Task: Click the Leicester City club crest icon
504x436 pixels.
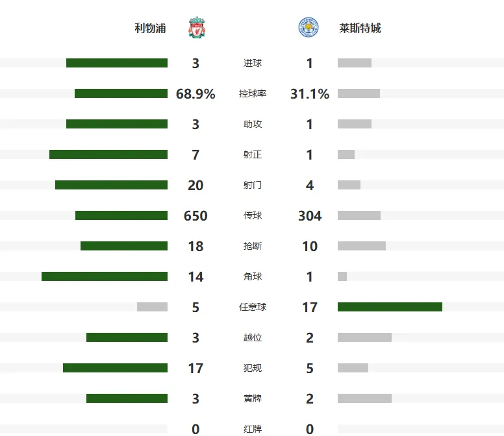Action: pyautogui.click(x=309, y=28)
